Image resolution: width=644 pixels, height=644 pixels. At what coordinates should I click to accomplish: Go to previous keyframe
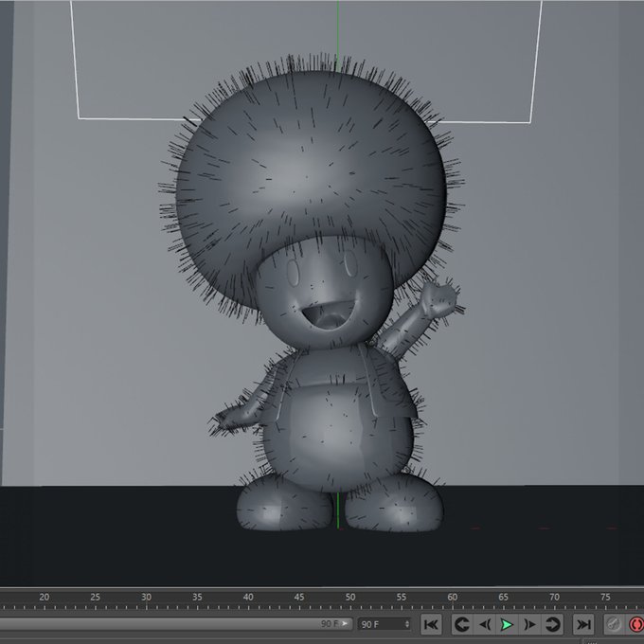coord(461,624)
